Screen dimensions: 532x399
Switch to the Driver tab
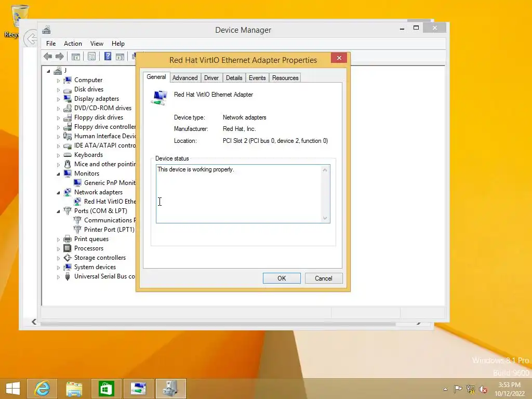(x=211, y=78)
